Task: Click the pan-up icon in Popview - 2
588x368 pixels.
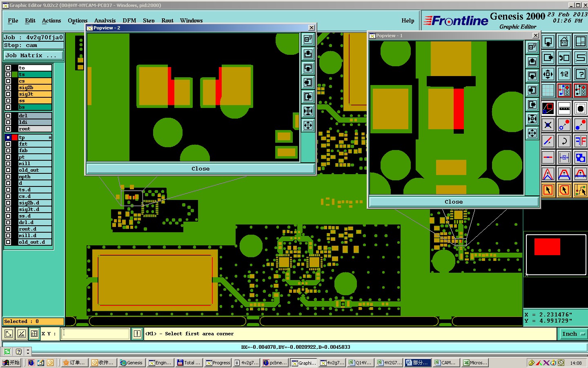Action: (308, 54)
